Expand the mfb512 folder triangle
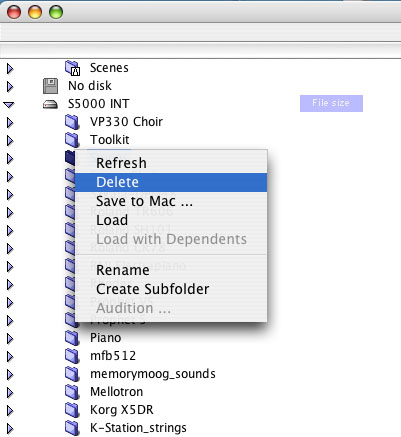The height and width of the screenshot is (437, 401). [x=10, y=357]
